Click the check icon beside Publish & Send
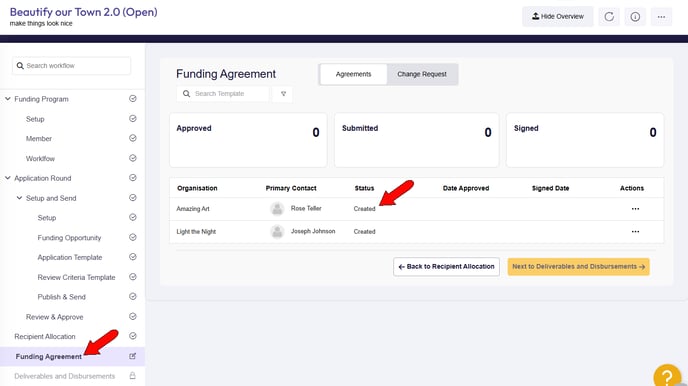Image resolution: width=688 pixels, height=386 pixels. 133,297
